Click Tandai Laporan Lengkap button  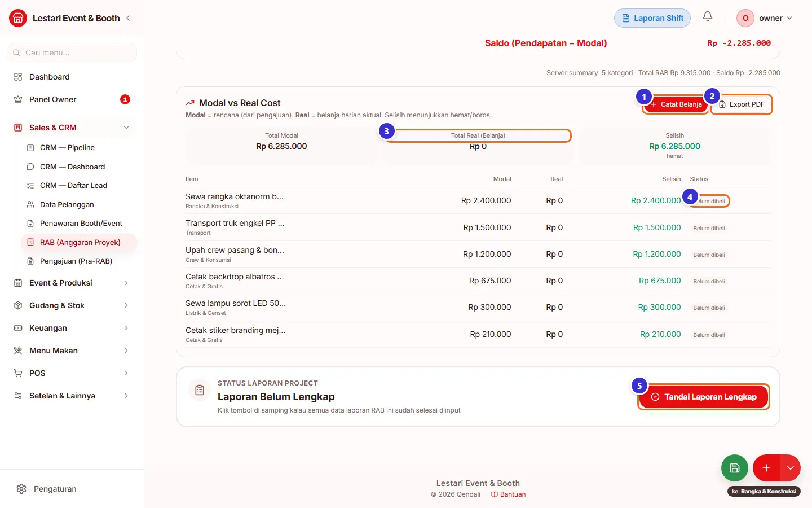[704, 397]
